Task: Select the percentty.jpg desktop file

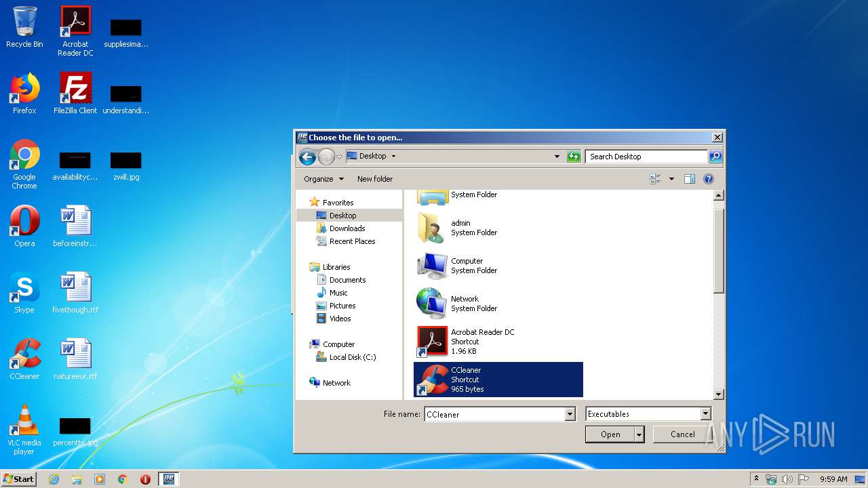Action: 75,432
